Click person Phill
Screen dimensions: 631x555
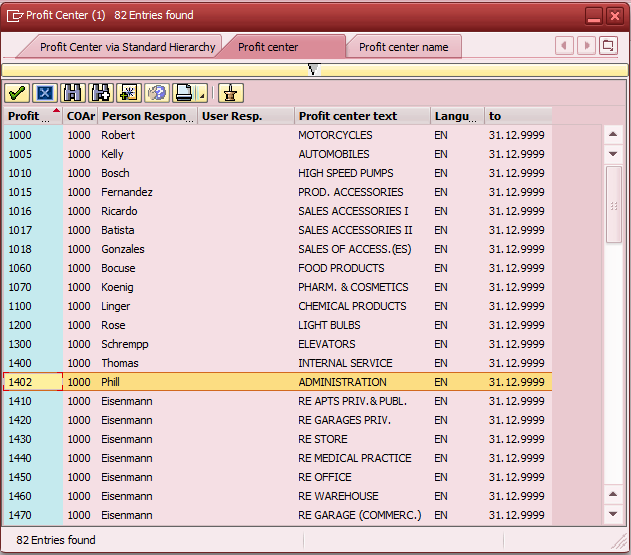110,382
